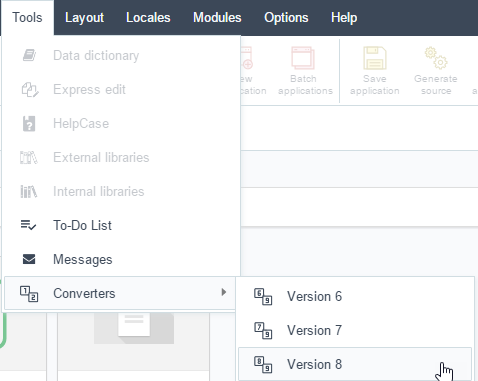Screen dimensions: 478x381
Task: Click the Version 7 converter icon
Action: click(263, 331)
